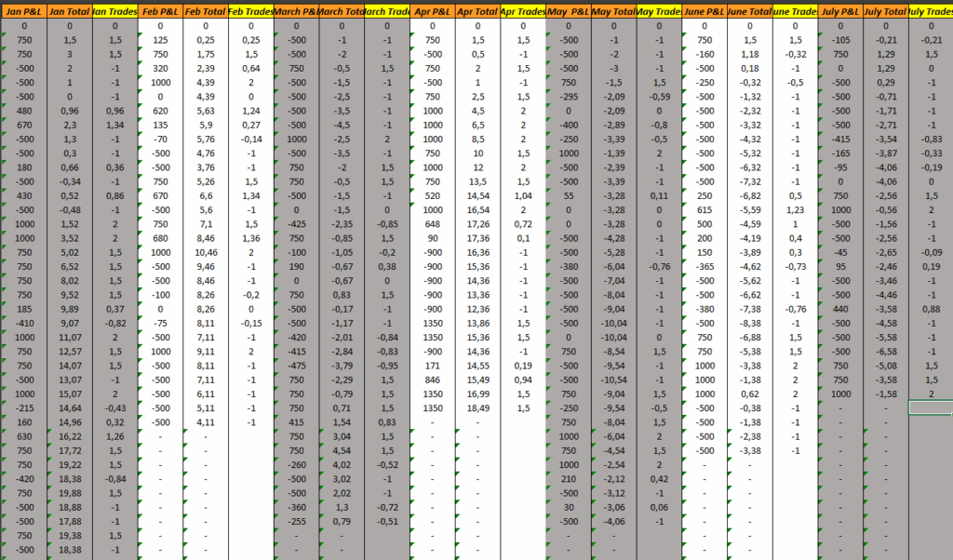The width and height of the screenshot is (953, 560).
Task: Click July Total value -6,58
Action: (886, 352)
